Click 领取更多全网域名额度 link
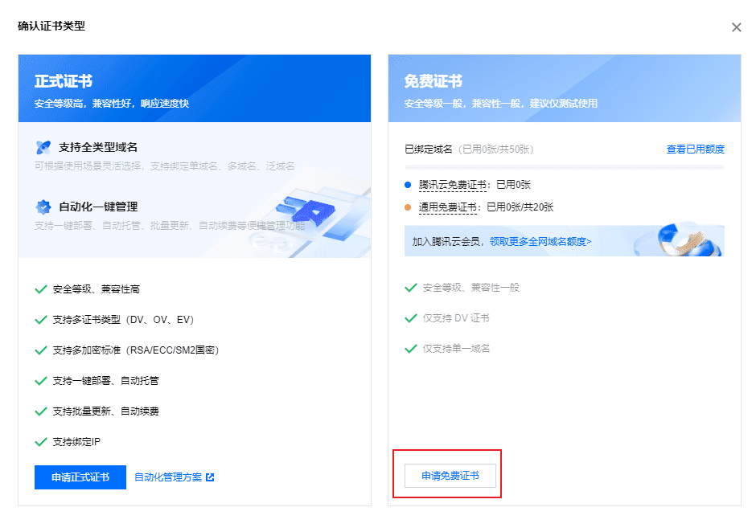This screenshot has width=756, height=532. pos(540,241)
